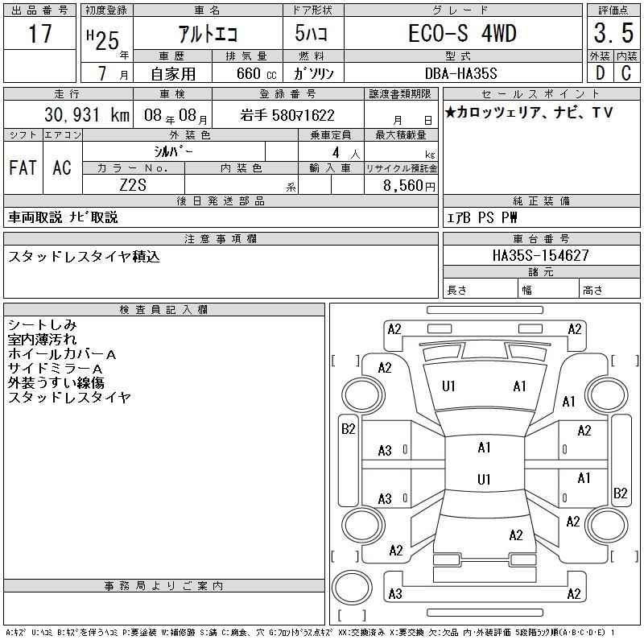Select the spare tire circle in diagram
644x644 pixels.
point(352,587)
